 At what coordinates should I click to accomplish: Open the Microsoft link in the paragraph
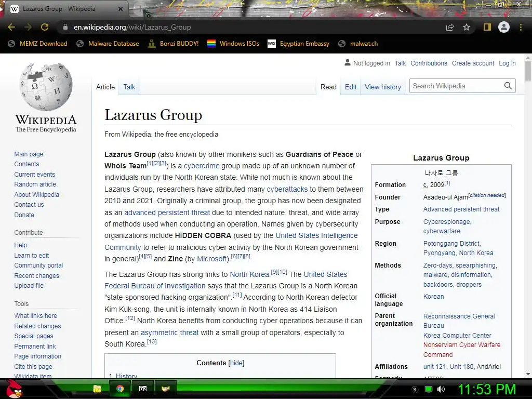pos(212,259)
